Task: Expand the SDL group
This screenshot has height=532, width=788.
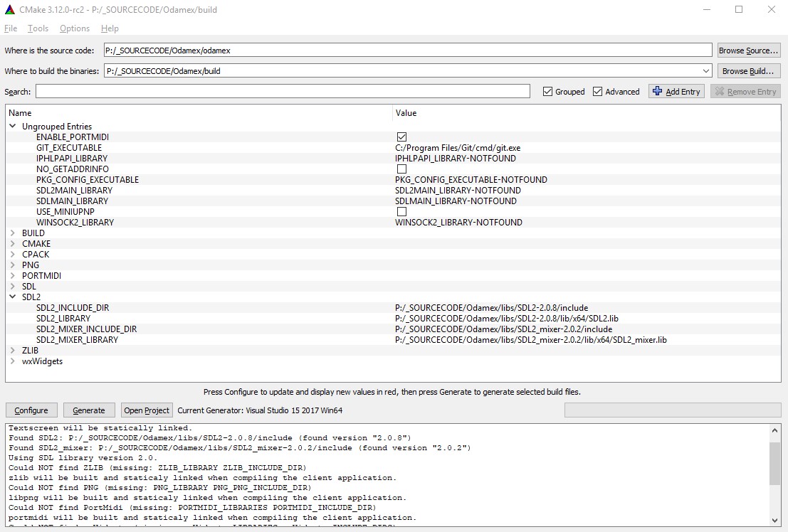Action: click(13, 287)
